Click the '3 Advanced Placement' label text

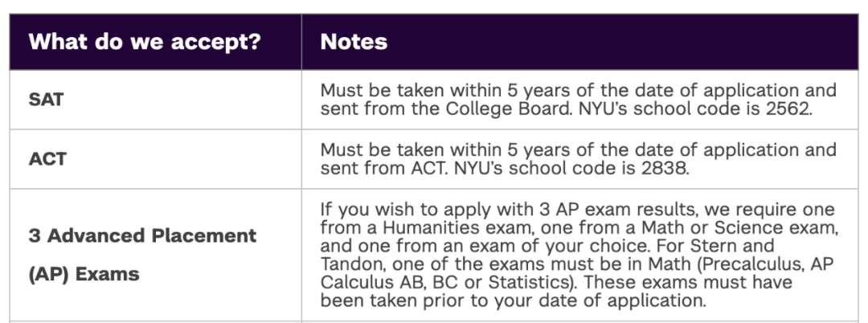pos(143,235)
